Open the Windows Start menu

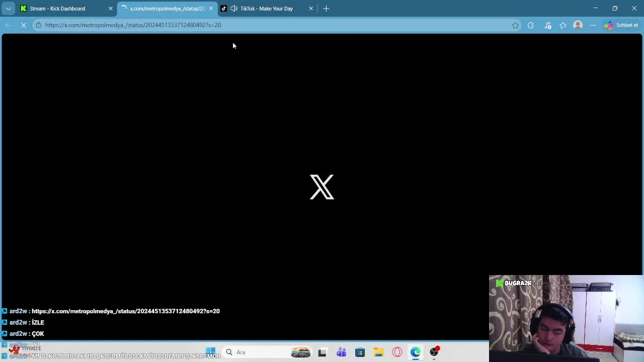(210, 352)
